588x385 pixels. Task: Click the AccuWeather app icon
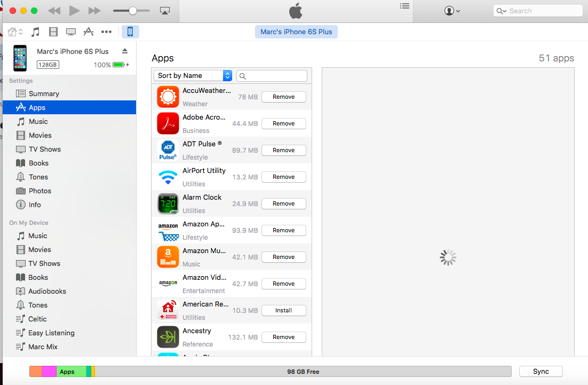pyautogui.click(x=168, y=97)
